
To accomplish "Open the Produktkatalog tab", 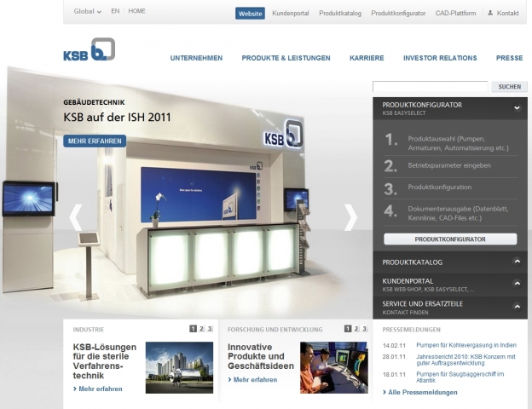I will [x=340, y=14].
